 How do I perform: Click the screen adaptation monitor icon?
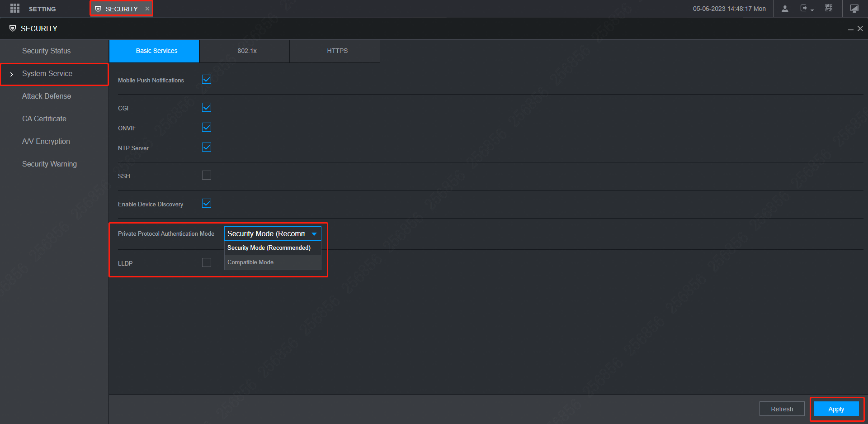pyautogui.click(x=854, y=8)
